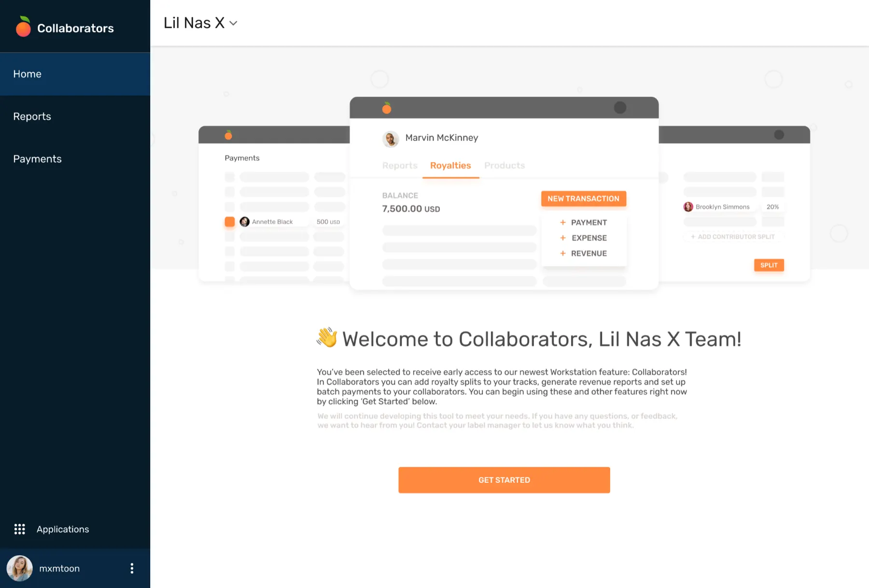The width and height of the screenshot is (869, 588).
Task: Click the Welcome to Collaborators heading
Action: (542, 339)
